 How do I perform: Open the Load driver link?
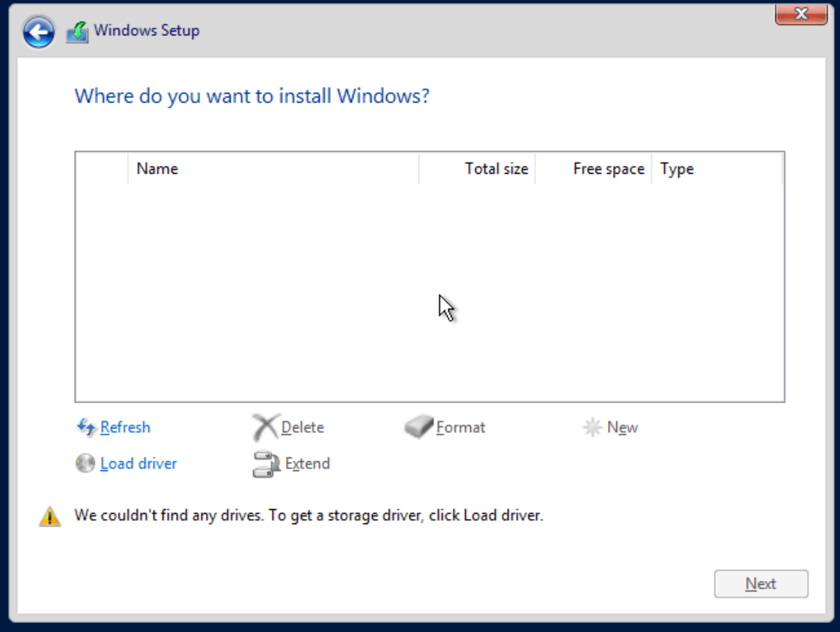click(138, 464)
